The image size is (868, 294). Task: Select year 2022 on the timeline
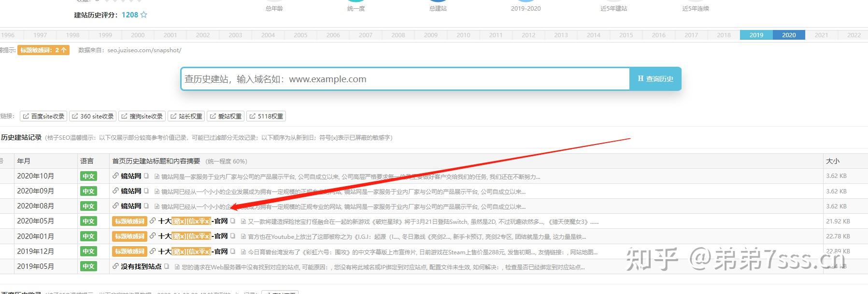pyautogui.click(x=854, y=35)
